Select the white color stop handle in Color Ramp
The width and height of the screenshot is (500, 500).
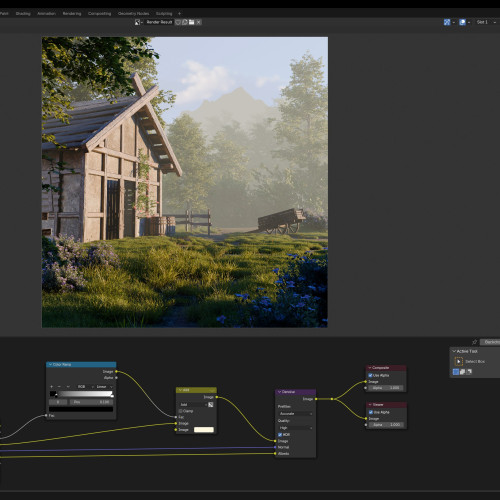112,395
